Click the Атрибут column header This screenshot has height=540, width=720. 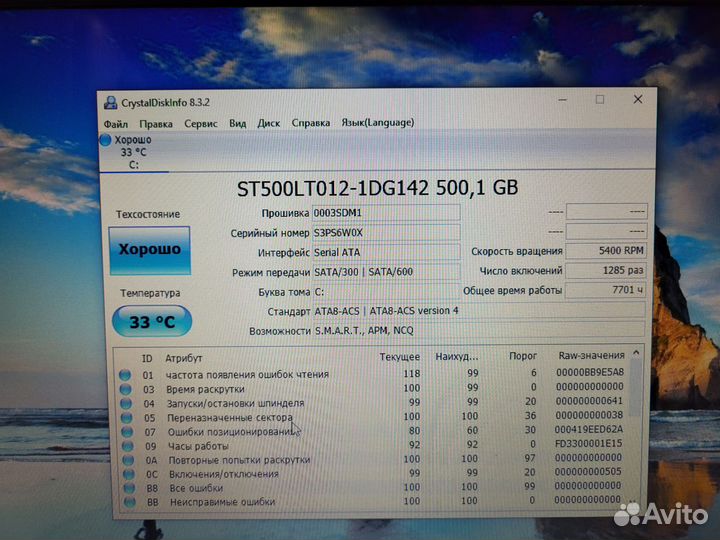(183, 358)
